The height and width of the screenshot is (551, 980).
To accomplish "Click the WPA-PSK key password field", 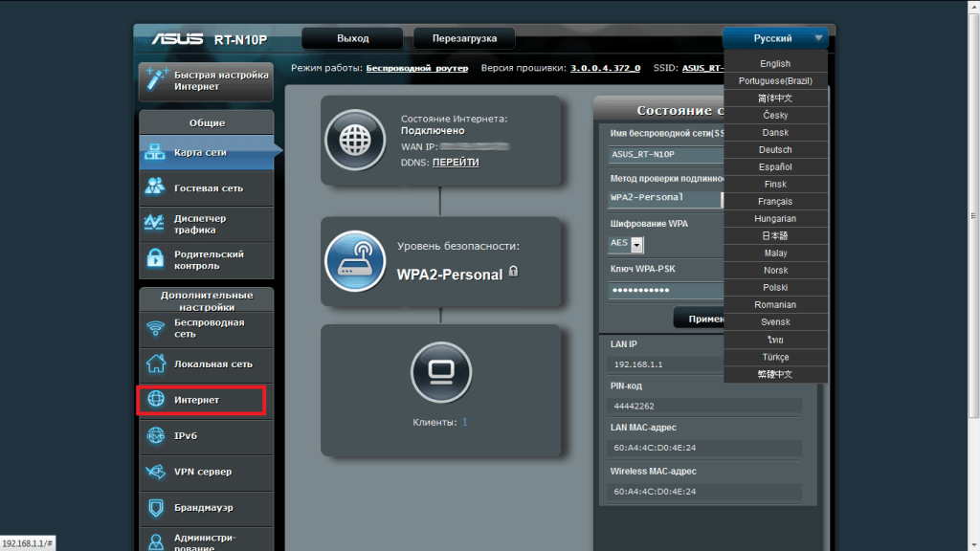I will coord(665,290).
